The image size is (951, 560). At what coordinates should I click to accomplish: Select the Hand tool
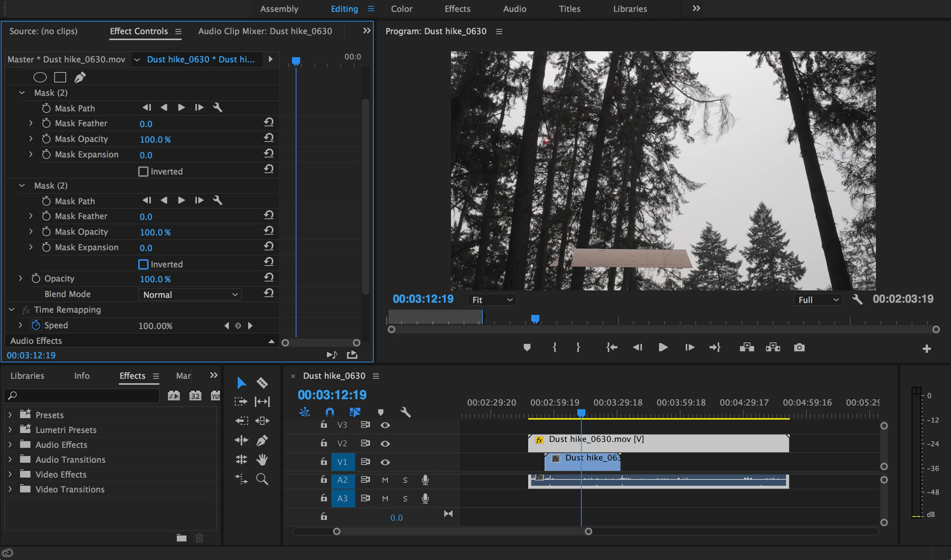tap(262, 459)
